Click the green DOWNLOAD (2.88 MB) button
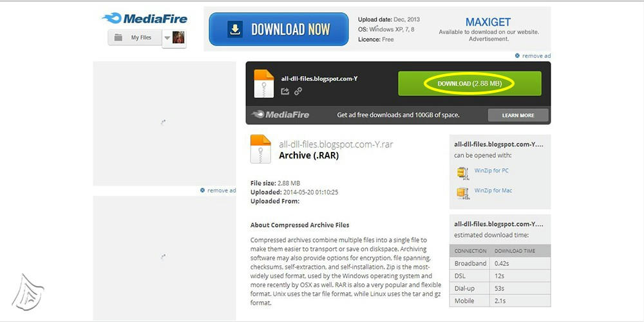 469,83
